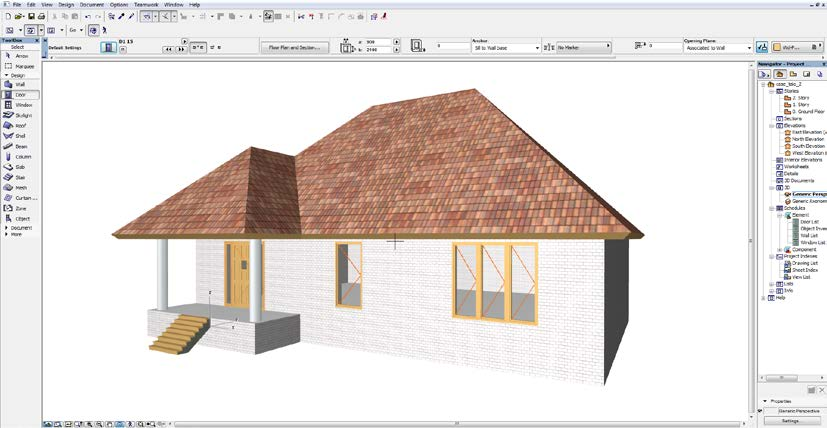This screenshot has height=428, width=827.
Task: Collapse the Schedules node in Navigator
Action: pos(771,208)
